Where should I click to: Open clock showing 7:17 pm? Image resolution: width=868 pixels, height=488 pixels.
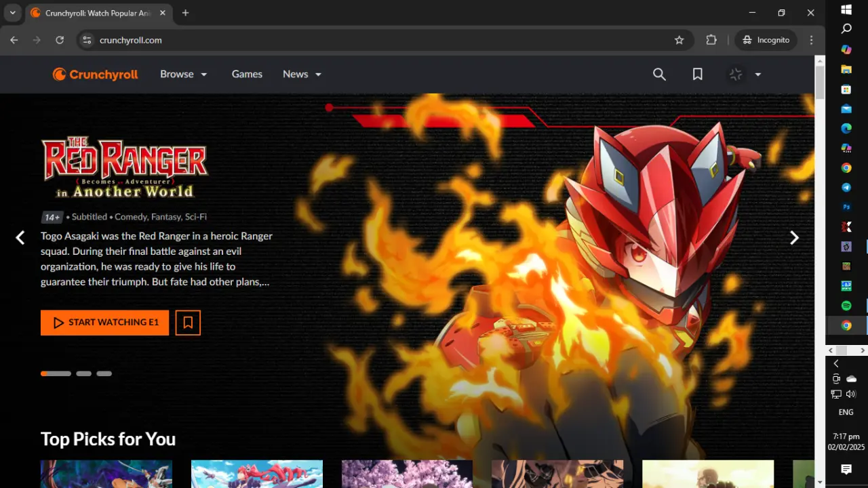point(846,442)
